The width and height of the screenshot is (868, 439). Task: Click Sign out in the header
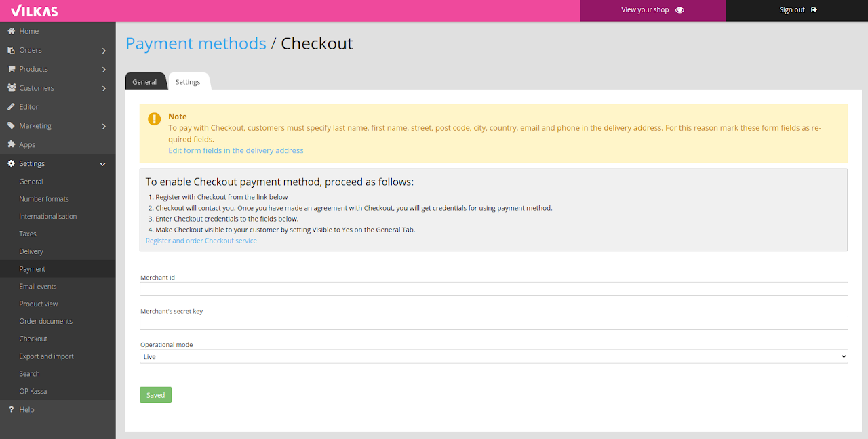pyautogui.click(x=797, y=11)
